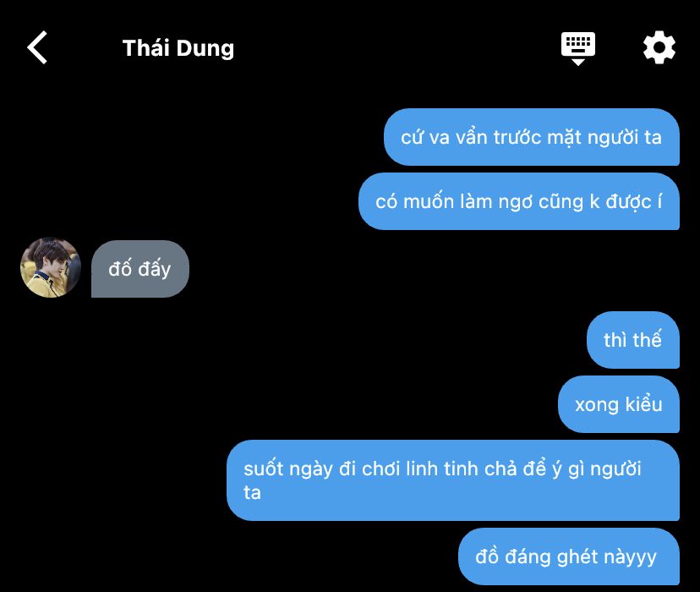Tap the gray 'đố đấy' reply bubble
Viewport: 700px width, 592px height.
click(140, 269)
